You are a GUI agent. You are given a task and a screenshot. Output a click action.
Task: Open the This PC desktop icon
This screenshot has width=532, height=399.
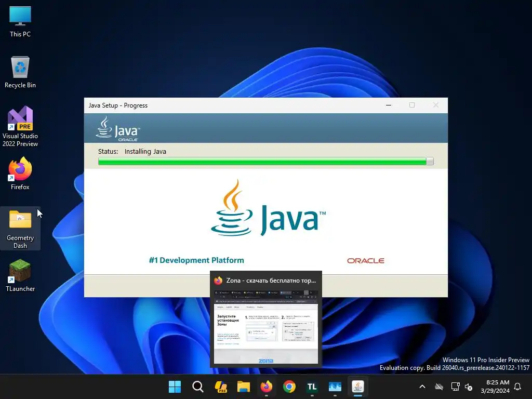(x=20, y=22)
